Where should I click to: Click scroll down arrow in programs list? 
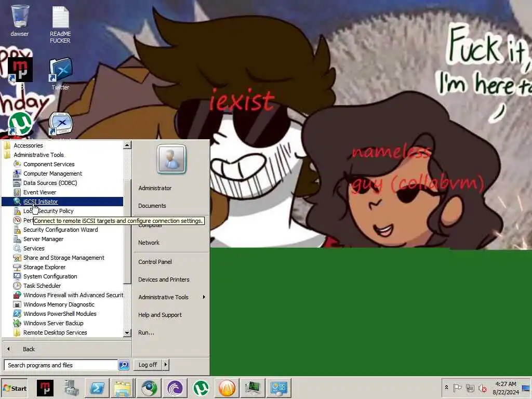(127, 333)
